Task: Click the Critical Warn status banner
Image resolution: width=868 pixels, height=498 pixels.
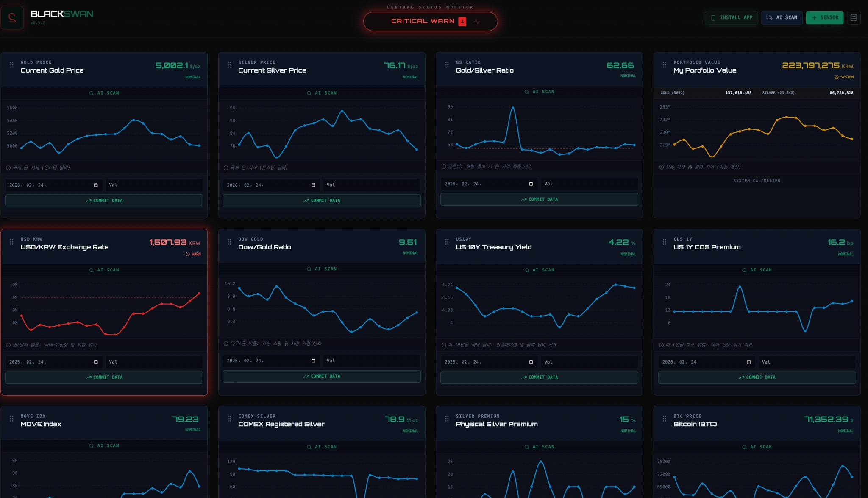Action: [424, 21]
